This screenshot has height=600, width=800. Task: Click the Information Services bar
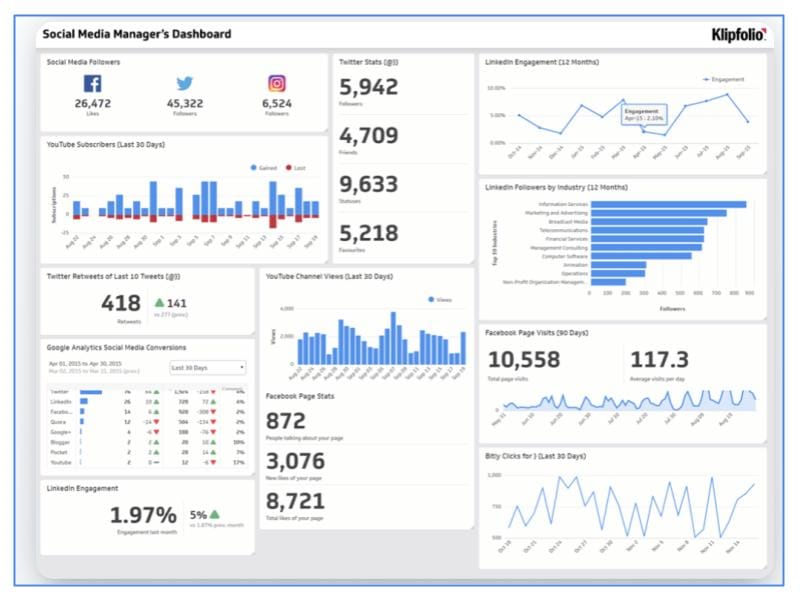(x=668, y=204)
